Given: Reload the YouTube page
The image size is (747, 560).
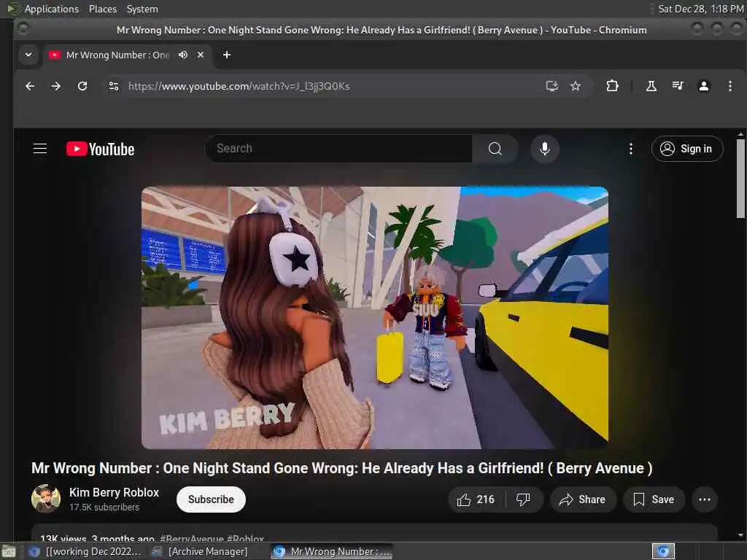Looking at the screenshot, I should (82, 86).
